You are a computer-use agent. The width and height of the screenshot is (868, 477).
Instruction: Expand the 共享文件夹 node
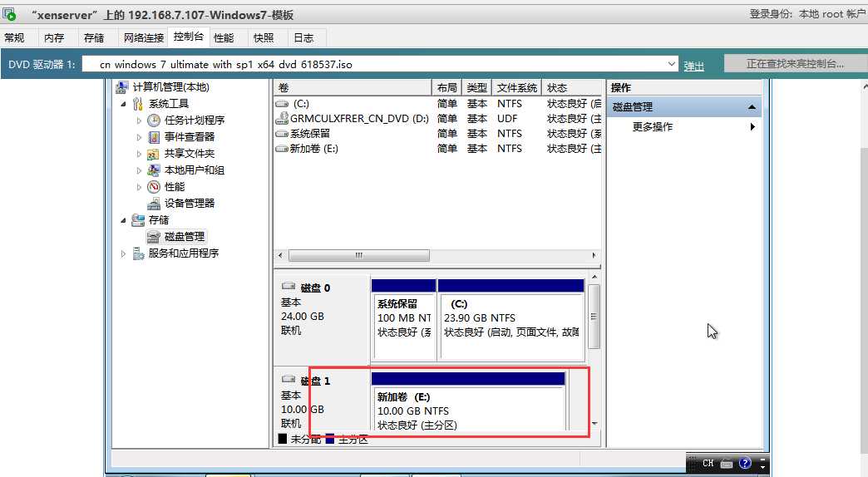coord(139,154)
